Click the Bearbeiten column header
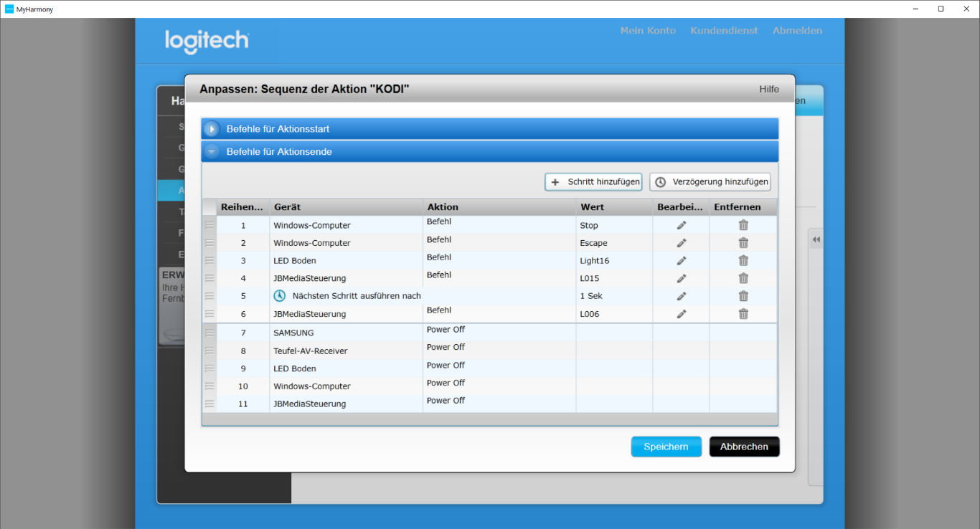This screenshot has height=529, width=980. coord(682,207)
